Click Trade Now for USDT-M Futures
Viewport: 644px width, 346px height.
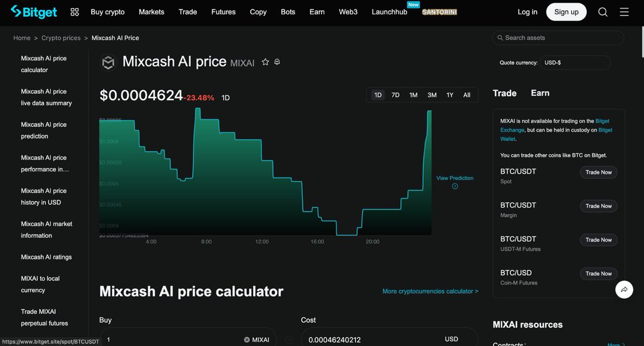click(x=598, y=240)
